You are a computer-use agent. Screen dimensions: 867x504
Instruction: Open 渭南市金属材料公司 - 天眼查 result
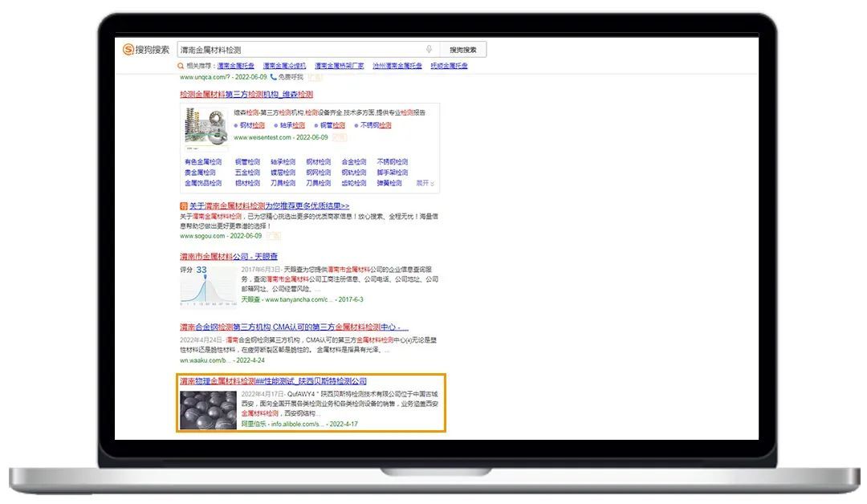click(x=229, y=257)
